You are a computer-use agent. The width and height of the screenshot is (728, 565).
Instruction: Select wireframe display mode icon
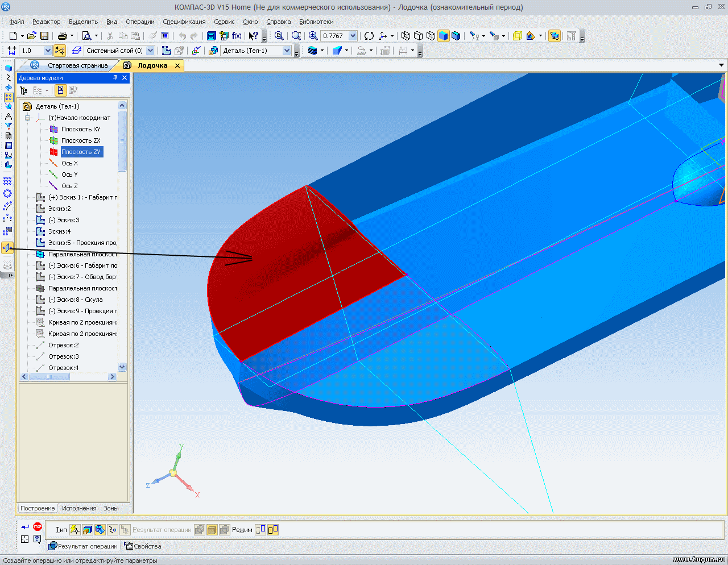click(406, 36)
